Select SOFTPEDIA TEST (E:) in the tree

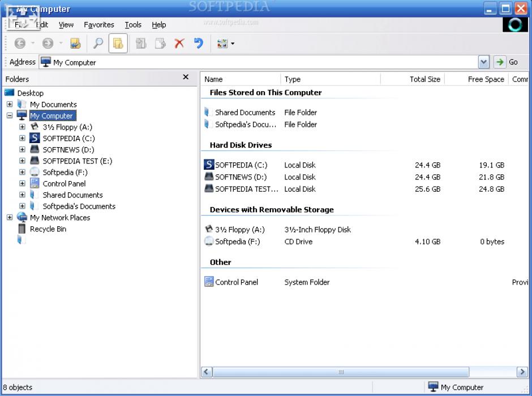click(x=78, y=161)
